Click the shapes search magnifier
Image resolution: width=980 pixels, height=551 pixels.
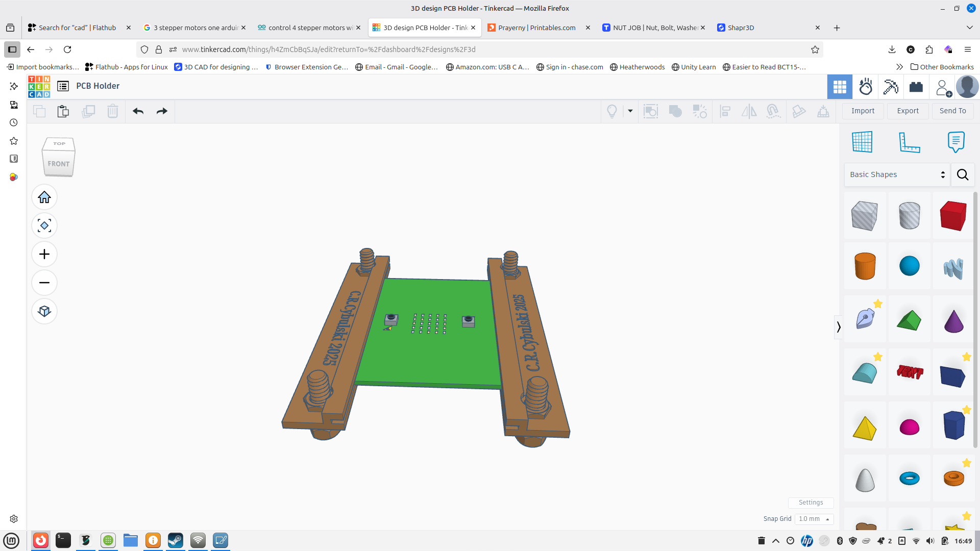coord(963,174)
